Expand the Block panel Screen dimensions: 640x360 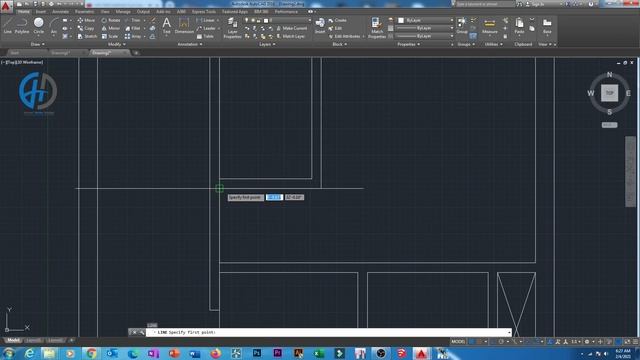pyautogui.click(x=339, y=44)
